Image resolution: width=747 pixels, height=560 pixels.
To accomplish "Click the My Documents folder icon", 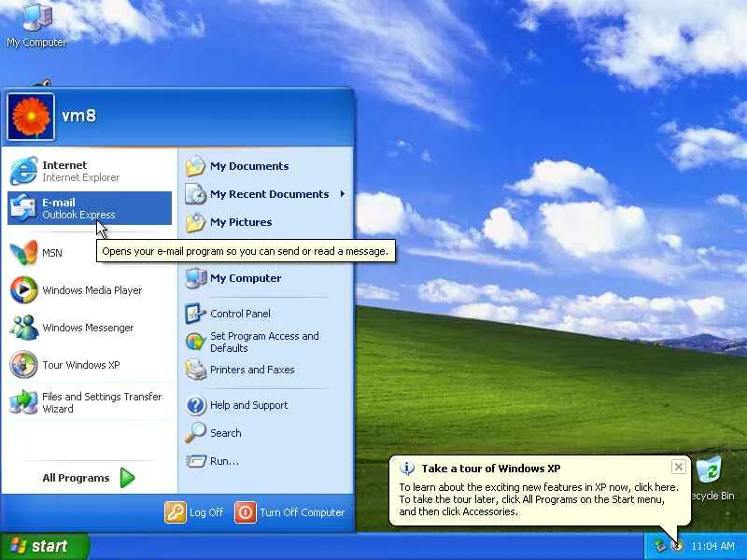I will (195, 166).
